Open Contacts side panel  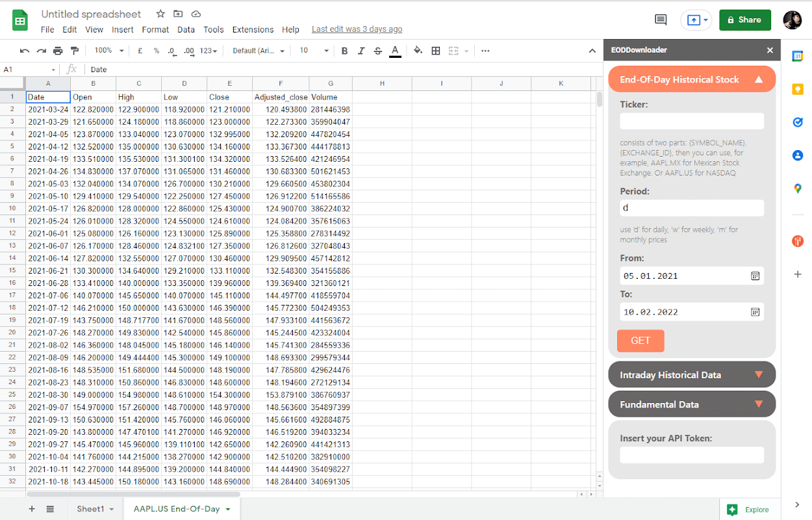coord(798,155)
